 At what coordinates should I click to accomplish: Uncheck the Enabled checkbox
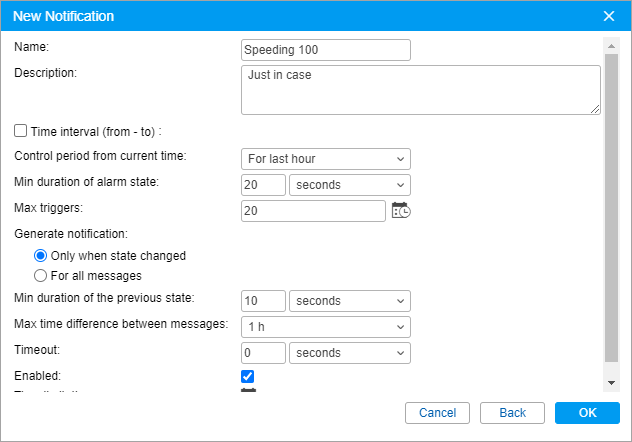tap(248, 376)
